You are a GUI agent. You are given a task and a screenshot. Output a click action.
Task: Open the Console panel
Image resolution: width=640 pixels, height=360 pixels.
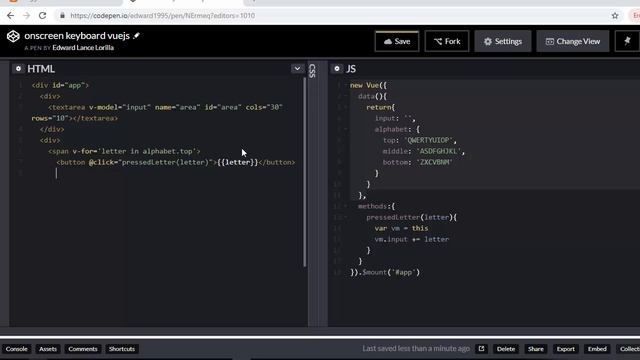click(16, 349)
